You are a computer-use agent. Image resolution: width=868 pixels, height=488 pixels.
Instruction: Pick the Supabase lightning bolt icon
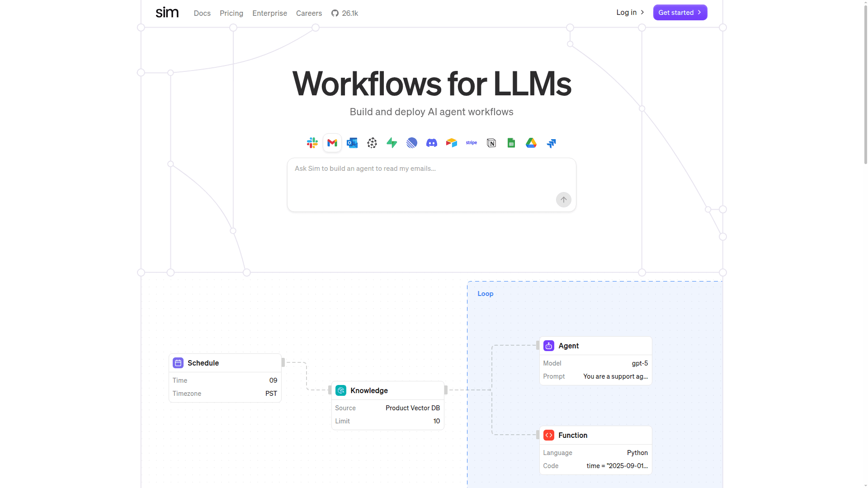(392, 143)
